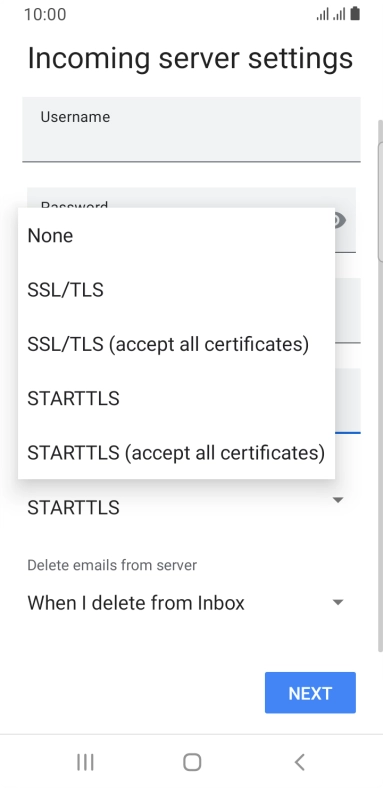Tap the Android home button icon
This screenshot has width=383, height=788.
192,762
